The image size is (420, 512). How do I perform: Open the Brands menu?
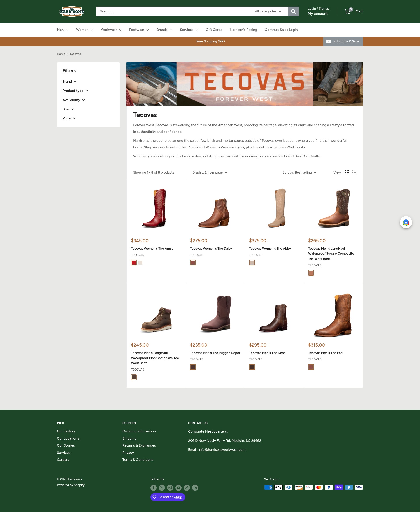[164, 30]
